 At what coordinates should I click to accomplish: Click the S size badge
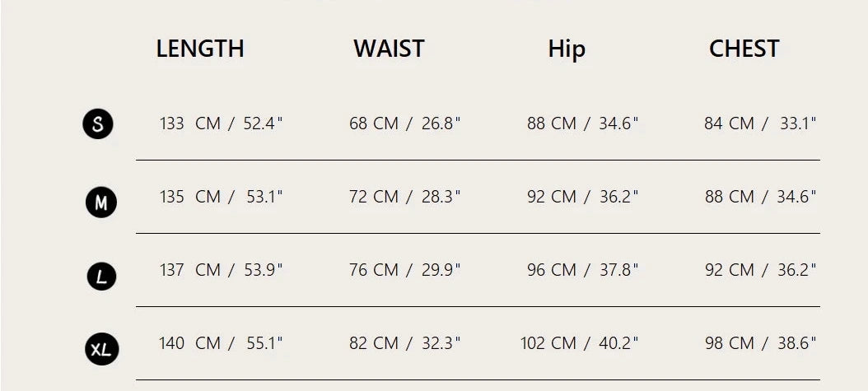coord(98,124)
